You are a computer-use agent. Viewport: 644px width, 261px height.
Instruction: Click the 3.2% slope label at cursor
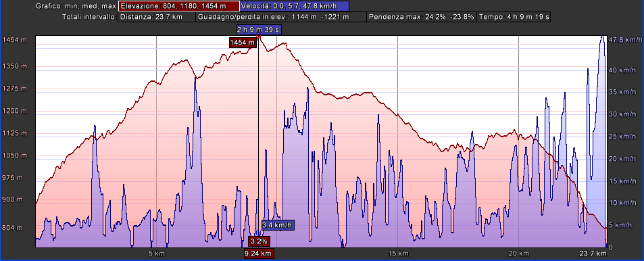point(259,241)
